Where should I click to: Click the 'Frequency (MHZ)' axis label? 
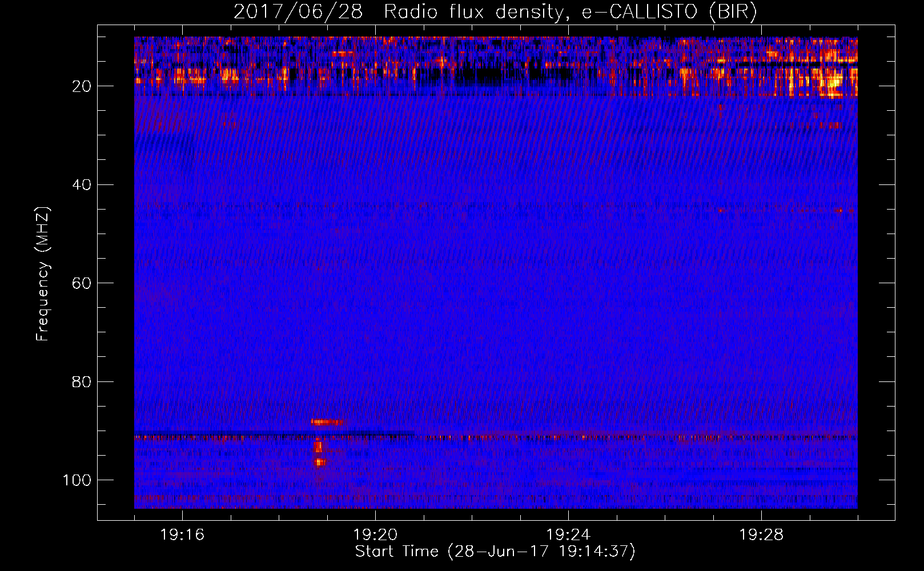(43, 274)
